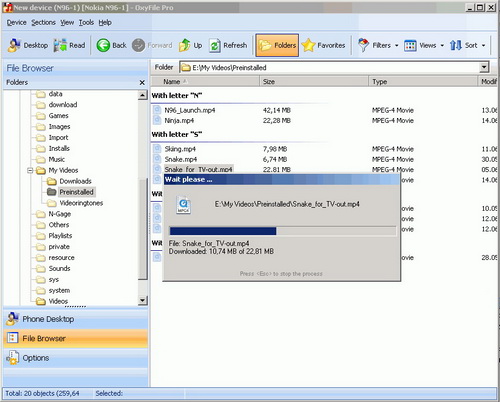Open the View menu
The height and width of the screenshot is (402, 500).
67,22
